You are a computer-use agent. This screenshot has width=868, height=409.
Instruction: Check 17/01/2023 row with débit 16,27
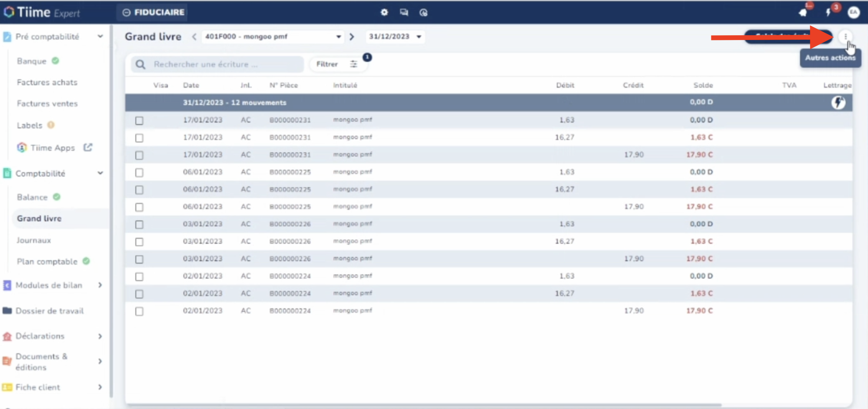(139, 138)
